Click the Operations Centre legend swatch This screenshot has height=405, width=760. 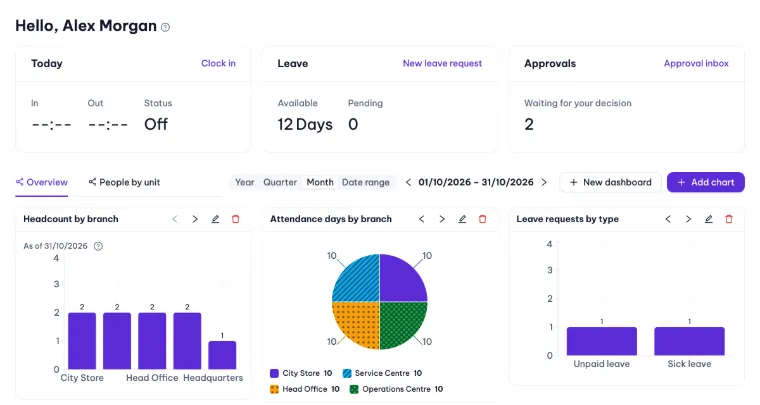point(354,389)
